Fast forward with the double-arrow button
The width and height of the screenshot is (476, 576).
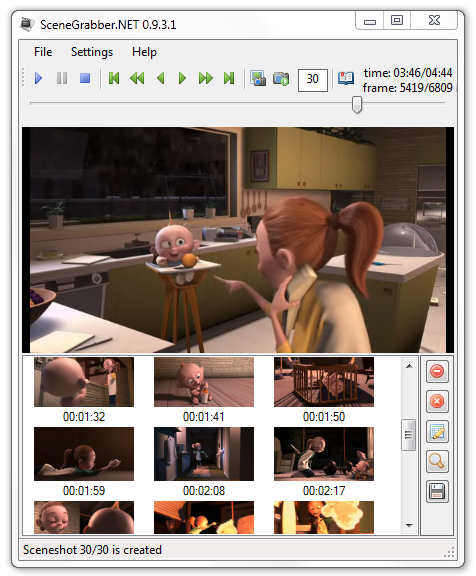[x=206, y=78]
